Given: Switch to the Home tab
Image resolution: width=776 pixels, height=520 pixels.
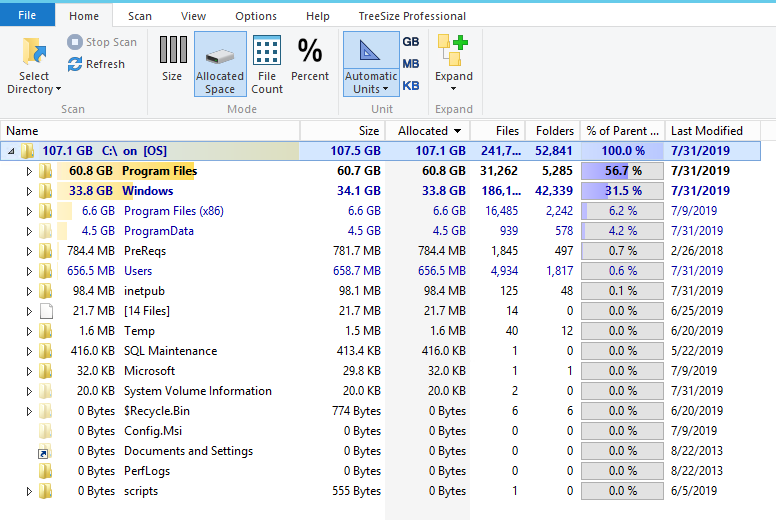Looking at the screenshot, I should (x=84, y=16).
